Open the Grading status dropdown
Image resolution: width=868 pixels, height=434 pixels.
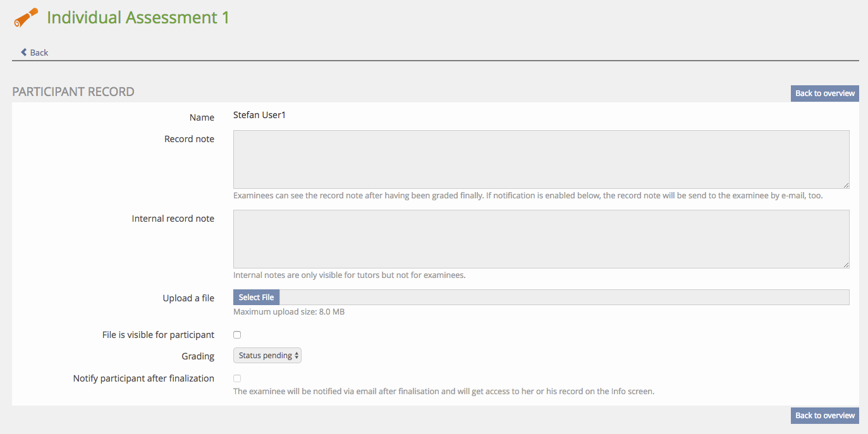click(x=267, y=356)
